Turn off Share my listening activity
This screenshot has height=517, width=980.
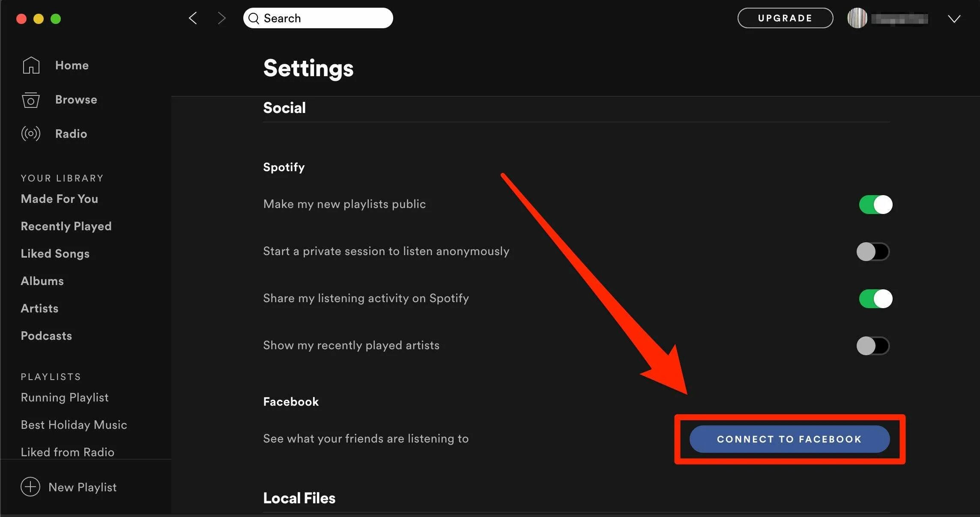(875, 299)
